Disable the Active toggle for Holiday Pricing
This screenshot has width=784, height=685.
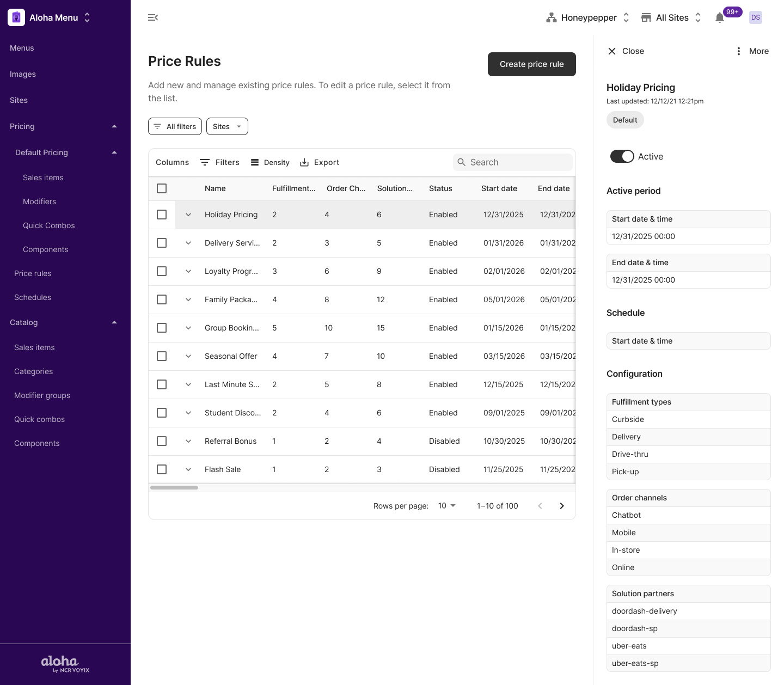pyautogui.click(x=622, y=156)
